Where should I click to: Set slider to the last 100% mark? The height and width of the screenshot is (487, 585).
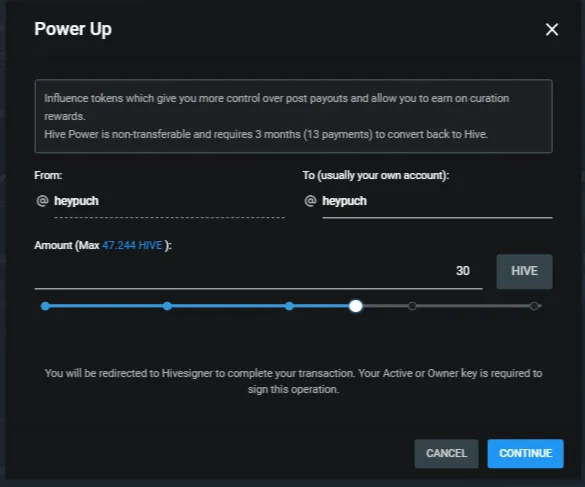click(x=534, y=306)
